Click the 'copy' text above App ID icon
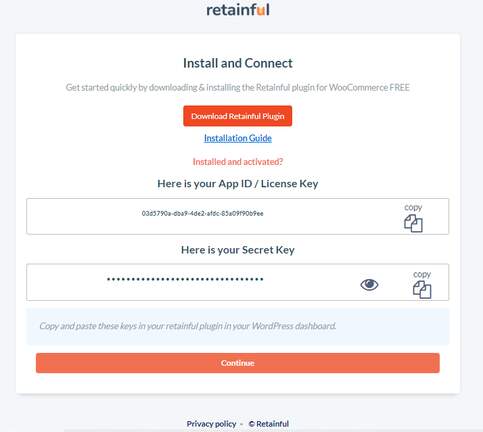Viewport: 483px width, 432px height. 413,207
